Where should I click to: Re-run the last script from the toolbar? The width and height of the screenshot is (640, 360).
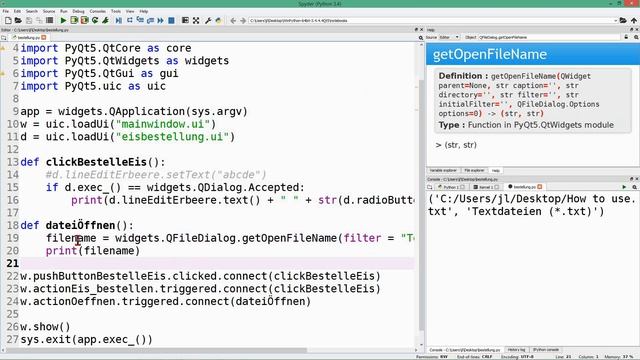pos(95,20)
